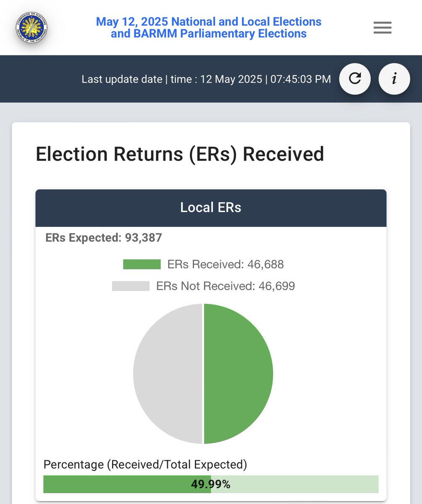Image resolution: width=422 pixels, height=504 pixels.
Task: Click the ERs Received: 46,688 legend label
Action: (225, 264)
